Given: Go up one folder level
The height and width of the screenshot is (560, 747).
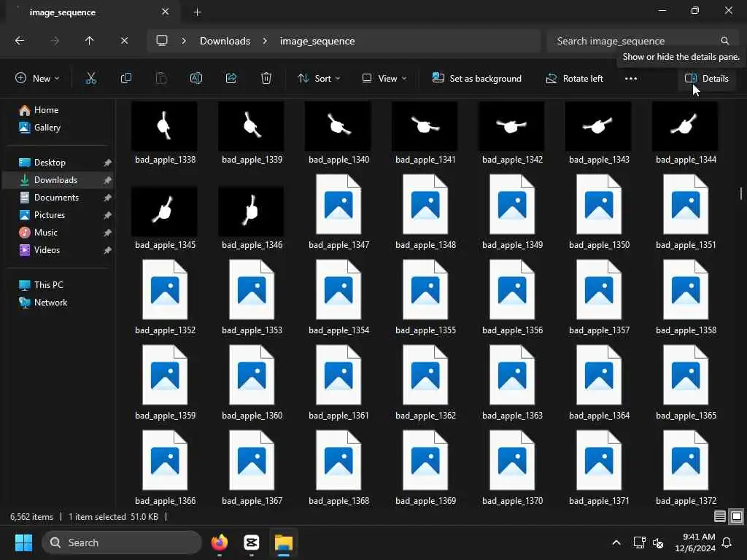Looking at the screenshot, I should [x=89, y=41].
